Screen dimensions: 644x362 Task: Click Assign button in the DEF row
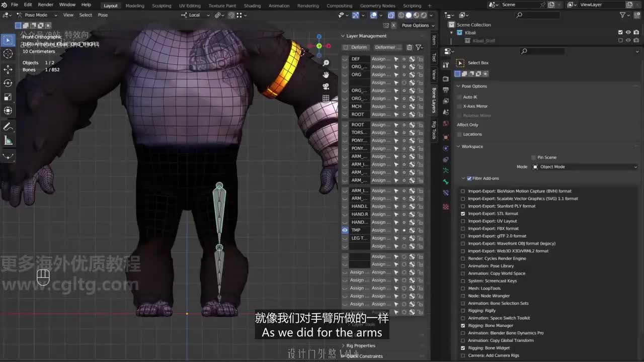381,59
